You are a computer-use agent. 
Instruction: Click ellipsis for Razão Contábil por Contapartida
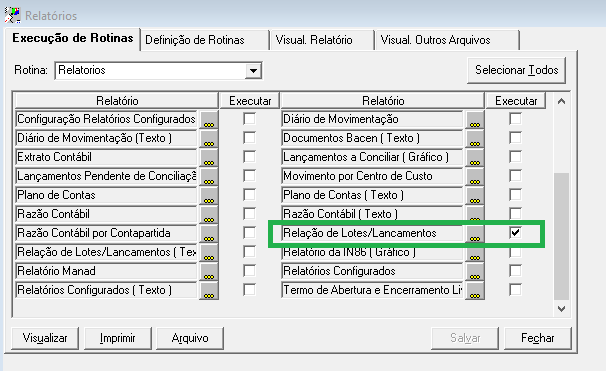click(x=209, y=233)
